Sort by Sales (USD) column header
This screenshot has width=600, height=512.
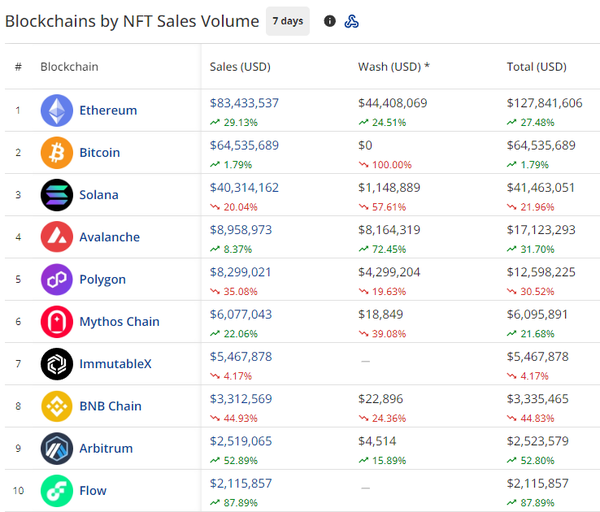pos(240,67)
